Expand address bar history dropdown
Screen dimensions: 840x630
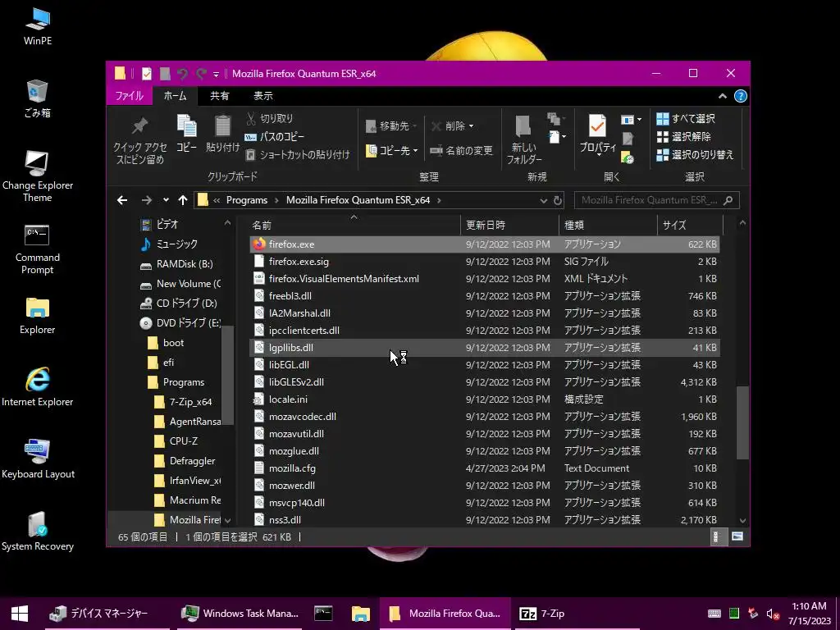[x=543, y=200]
